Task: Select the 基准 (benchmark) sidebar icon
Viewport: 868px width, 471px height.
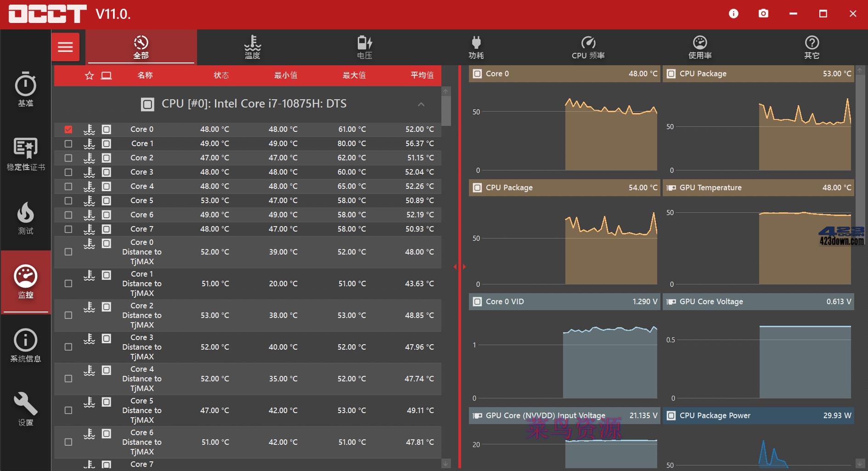Action: [25, 90]
